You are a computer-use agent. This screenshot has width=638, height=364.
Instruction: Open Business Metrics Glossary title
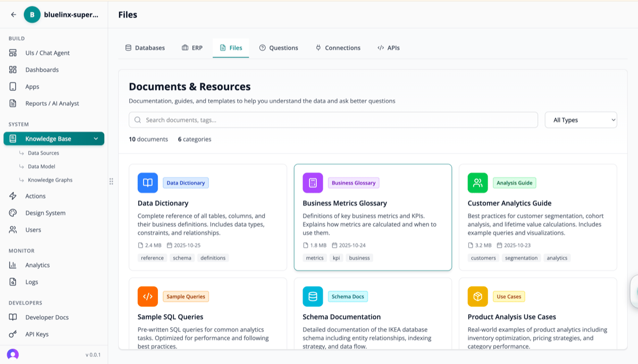point(345,203)
